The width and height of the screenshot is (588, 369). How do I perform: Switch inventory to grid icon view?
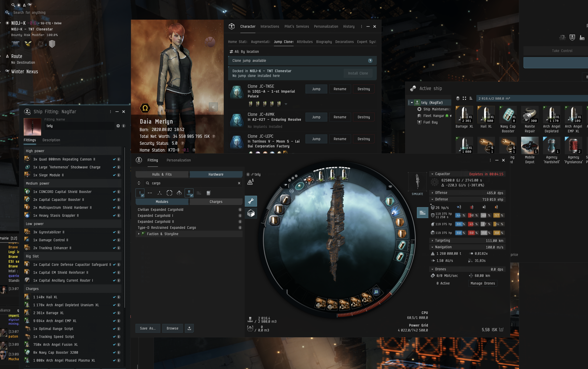click(464, 98)
